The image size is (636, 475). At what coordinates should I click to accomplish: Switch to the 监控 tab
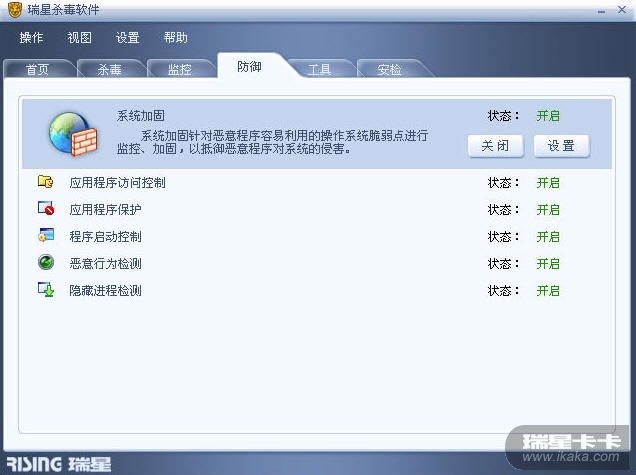tap(180, 69)
